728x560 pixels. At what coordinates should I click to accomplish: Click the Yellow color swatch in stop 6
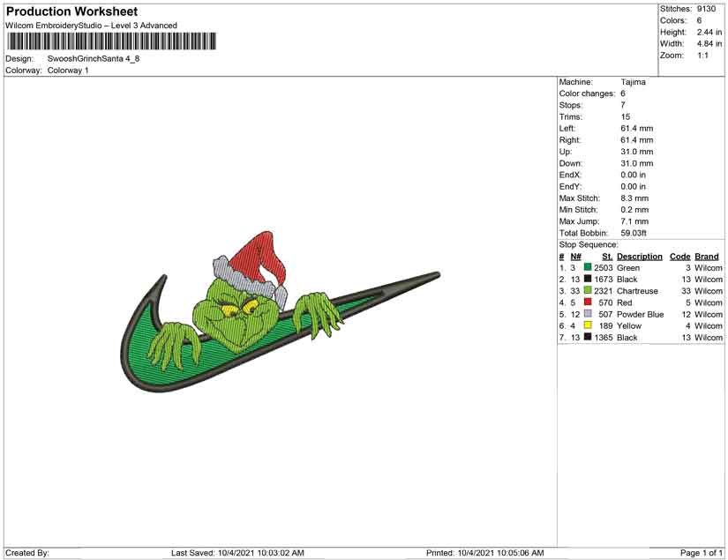tap(588, 325)
